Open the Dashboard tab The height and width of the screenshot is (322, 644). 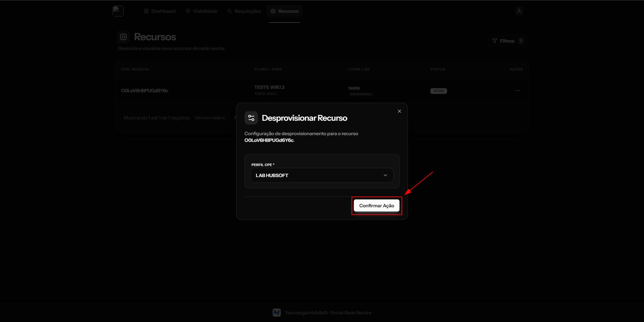click(160, 11)
